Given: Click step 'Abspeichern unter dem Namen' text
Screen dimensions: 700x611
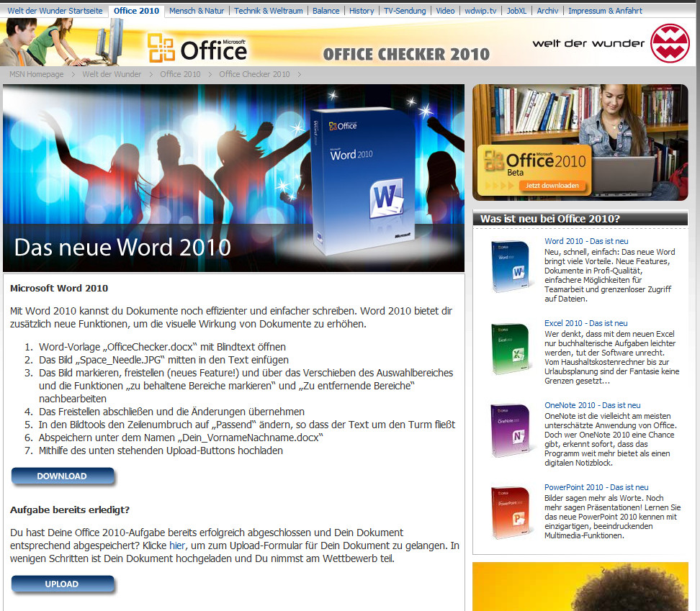Looking at the screenshot, I should coord(181,438).
